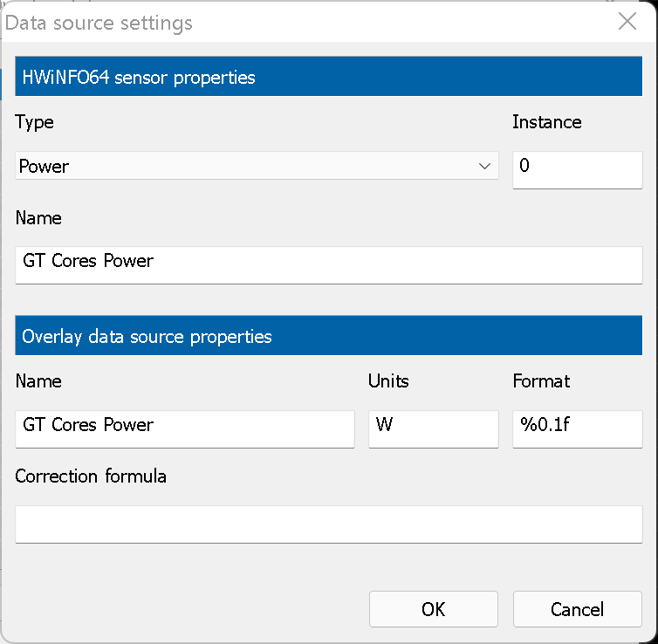Click the chevron arrow of Type combo box
The image size is (658, 644).
485,166
